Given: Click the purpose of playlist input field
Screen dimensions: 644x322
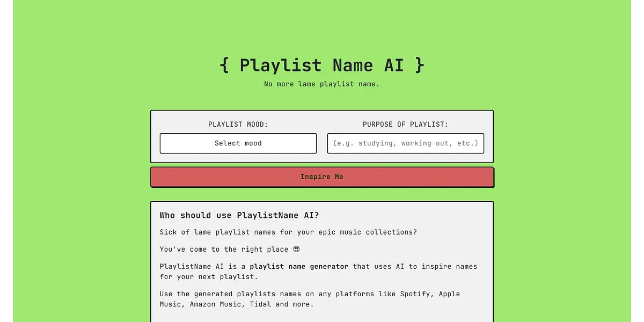Looking at the screenshot, I should tap(405, 143).
